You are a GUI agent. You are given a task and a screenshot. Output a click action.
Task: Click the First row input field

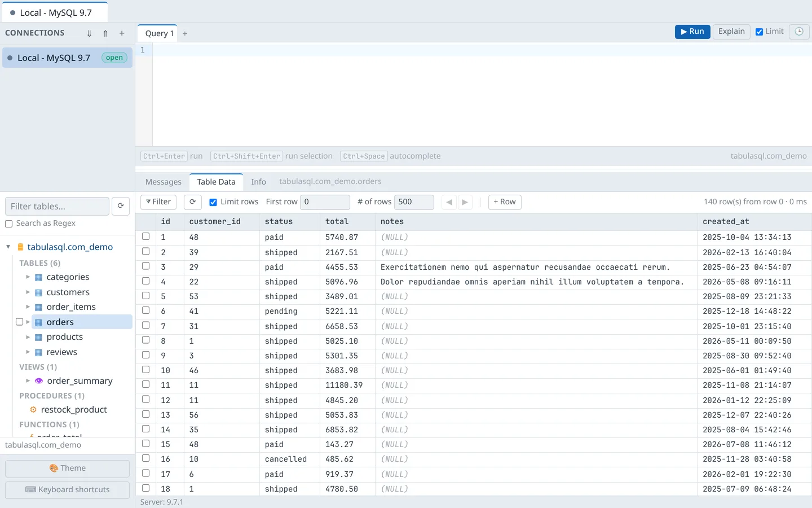click(x=325, y=202)
